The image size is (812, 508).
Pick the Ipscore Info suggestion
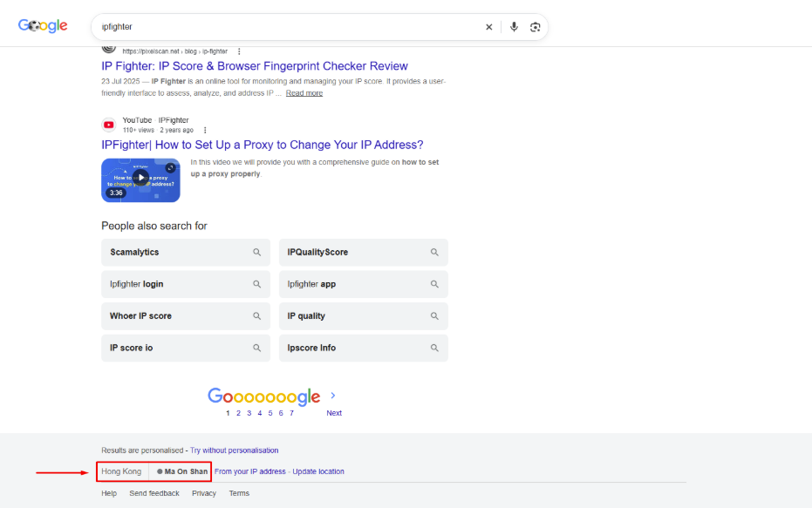tap(364, 348)
